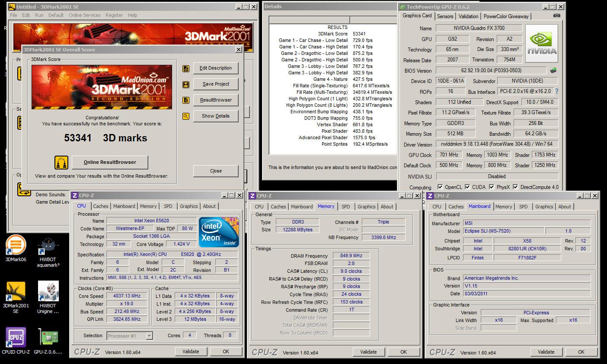Viewport: 607px width, 364px height.
Task: Open the File menu in 3DMark2001
Action: click(x=13, y=15)
